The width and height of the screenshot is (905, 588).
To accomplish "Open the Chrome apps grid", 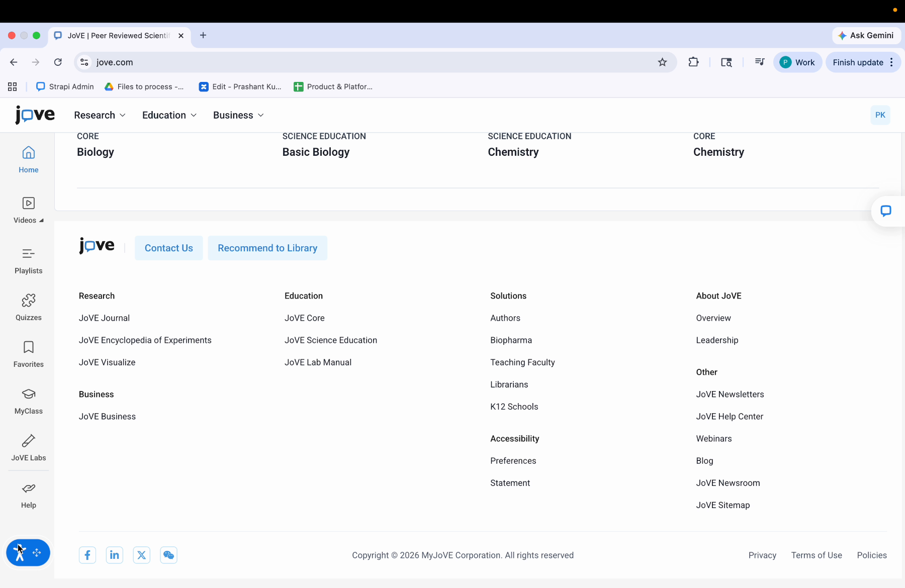I will click(x=13, y=87).
